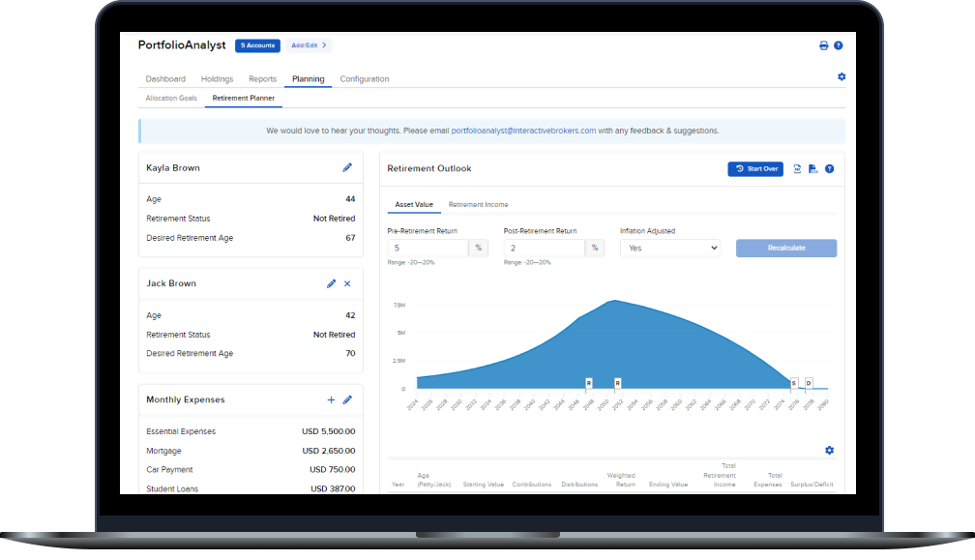975x560 pixels.
Task: Edit Monthly Expenses with the pencil icon
Action: click(x=347, y=399)
